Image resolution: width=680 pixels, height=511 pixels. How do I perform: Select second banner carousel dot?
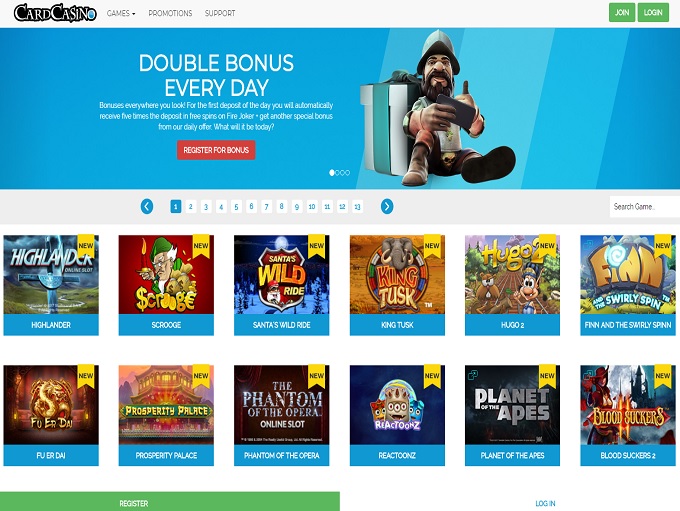point(337,173)
